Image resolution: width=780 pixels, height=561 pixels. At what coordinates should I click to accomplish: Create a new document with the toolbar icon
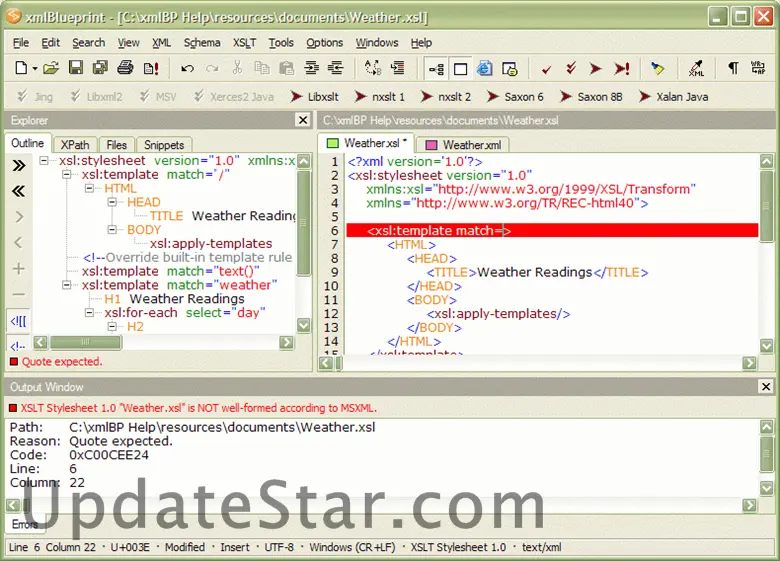click(21, 68)
